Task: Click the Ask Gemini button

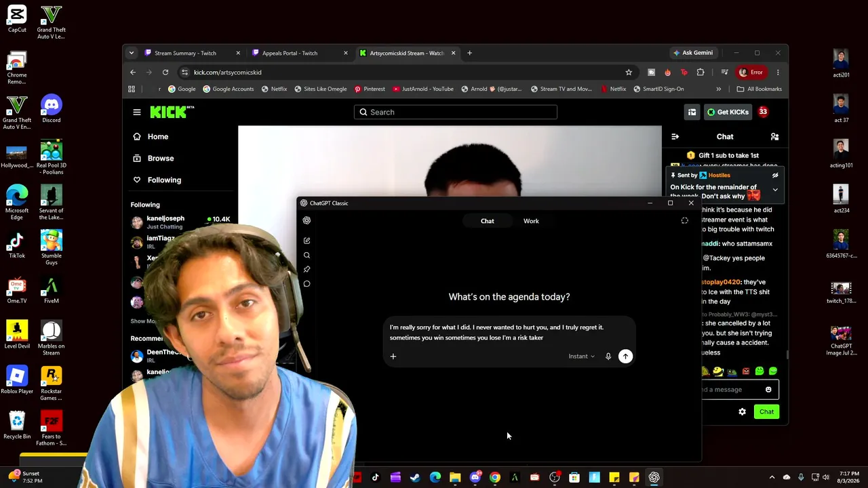Action: 692,53
